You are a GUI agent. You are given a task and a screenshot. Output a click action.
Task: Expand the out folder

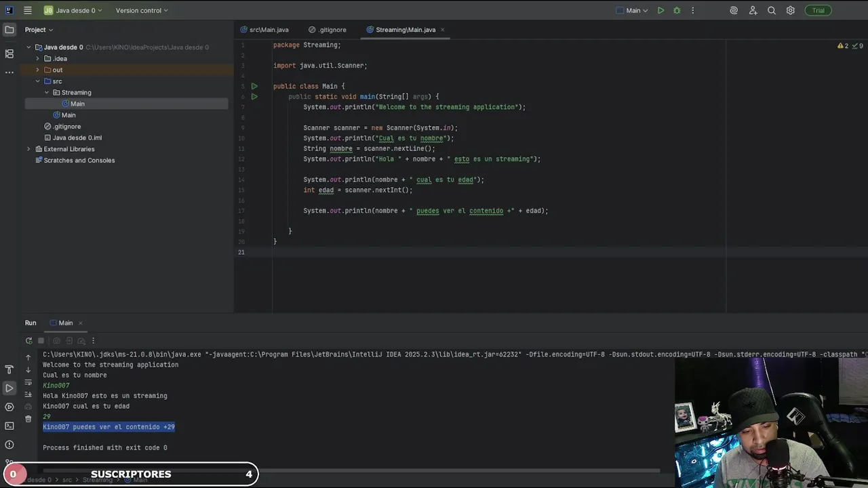click(38, 70)
